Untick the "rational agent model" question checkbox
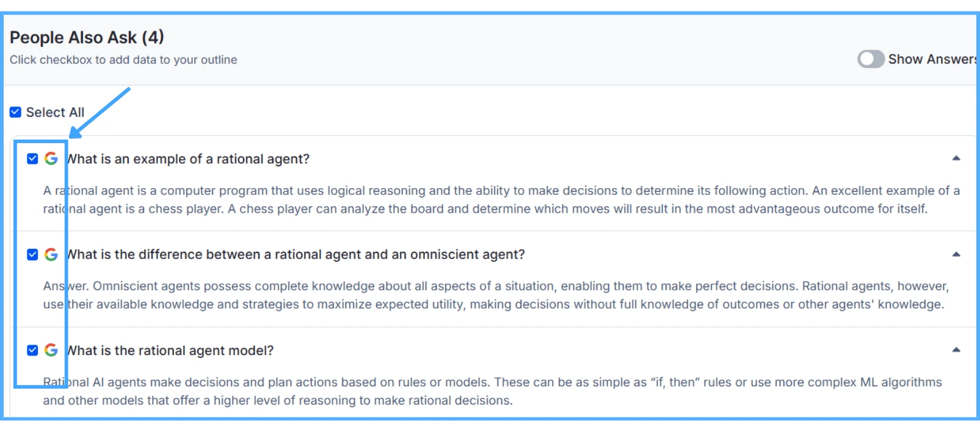This screenshot has width=980, height=432. click(33, 350)
